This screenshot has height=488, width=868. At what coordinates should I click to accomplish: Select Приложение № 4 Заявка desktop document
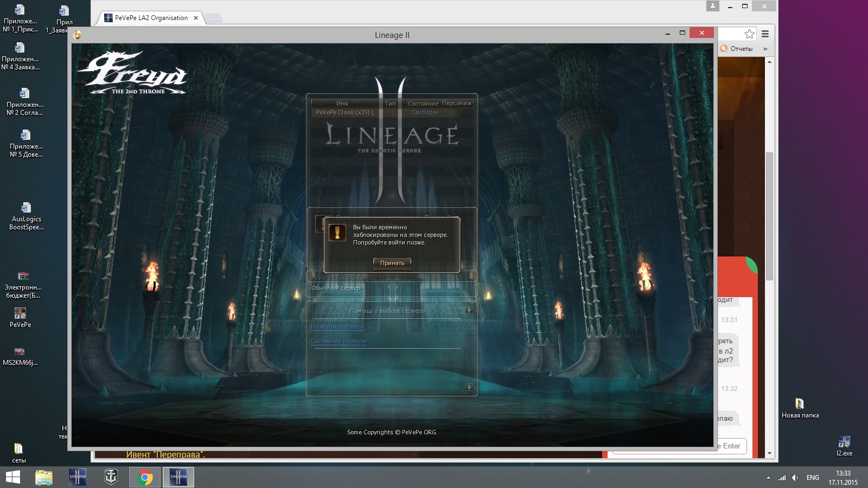tap(20, 56)
